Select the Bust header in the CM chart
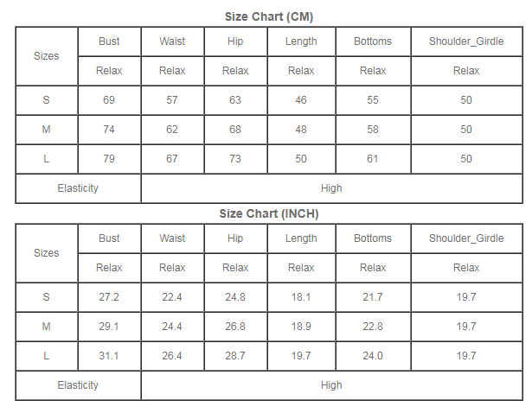The width and height of the screenshot is (532, 413). tap(109, 41)
